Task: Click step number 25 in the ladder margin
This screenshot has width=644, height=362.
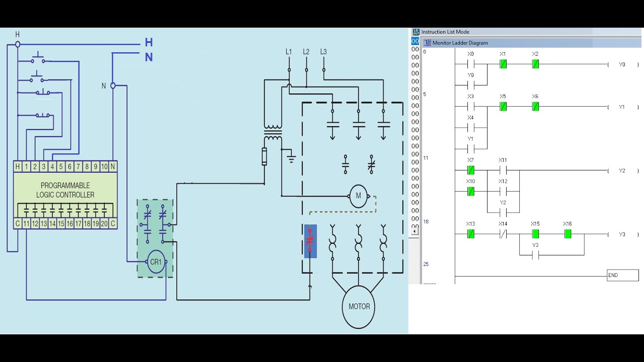Action: pos(426,264)
